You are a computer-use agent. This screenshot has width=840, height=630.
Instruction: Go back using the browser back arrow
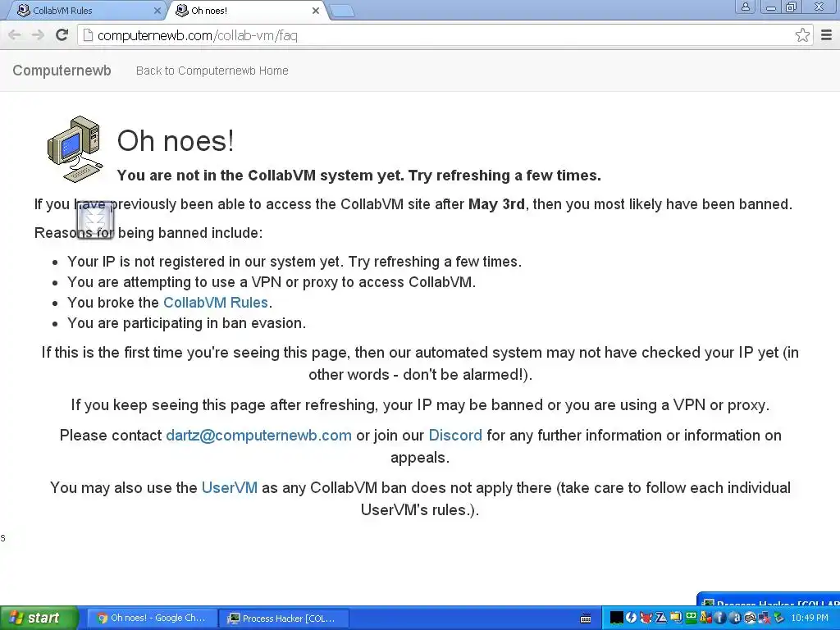[15, 35]
